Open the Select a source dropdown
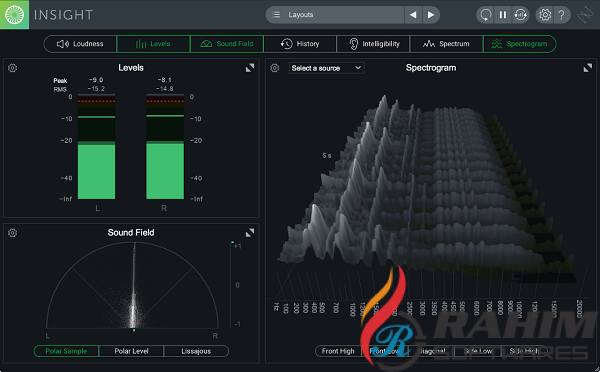Viewport: 600px width, 372px height. (326, 68)
